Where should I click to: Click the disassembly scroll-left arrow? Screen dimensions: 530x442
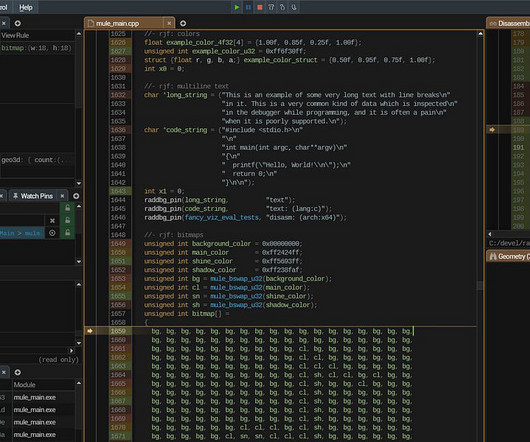click(x=490, y=234)
